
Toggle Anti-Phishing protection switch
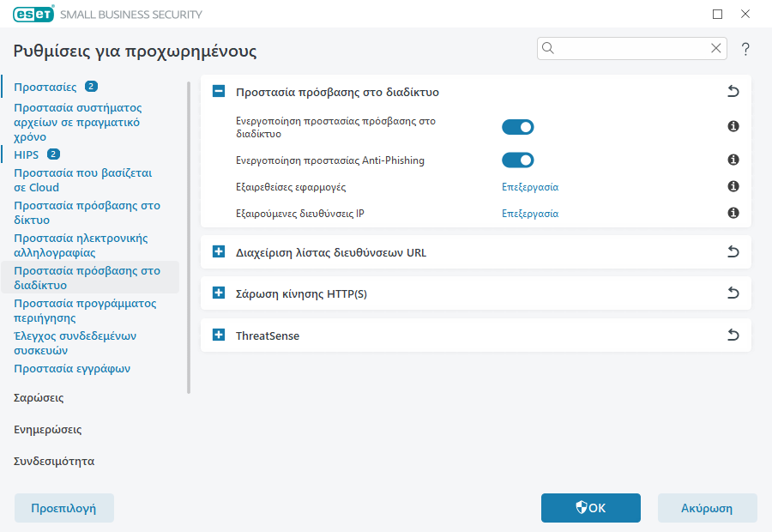point(517,160)
